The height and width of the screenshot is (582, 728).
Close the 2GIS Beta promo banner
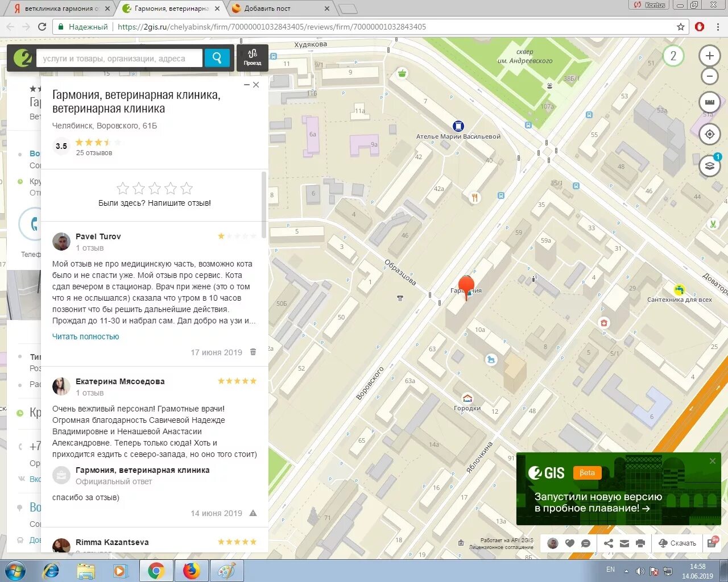click(x=713, y=461)
